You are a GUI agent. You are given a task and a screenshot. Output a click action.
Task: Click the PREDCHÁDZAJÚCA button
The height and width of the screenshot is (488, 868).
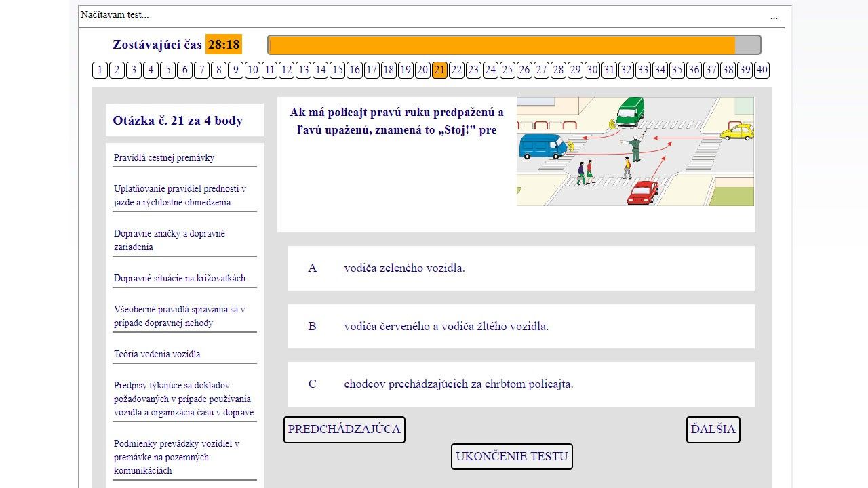(344, 430)
